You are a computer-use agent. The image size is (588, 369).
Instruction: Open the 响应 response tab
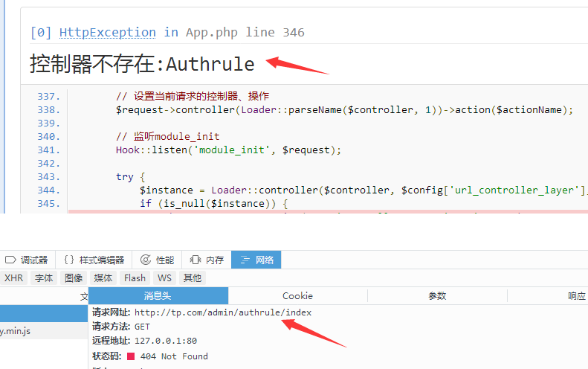[x=576, y=295]
